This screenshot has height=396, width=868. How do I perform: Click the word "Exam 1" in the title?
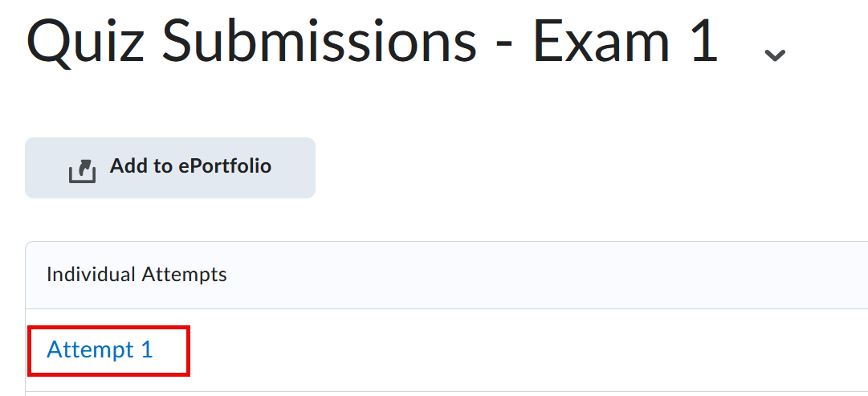tap(625, 42)
